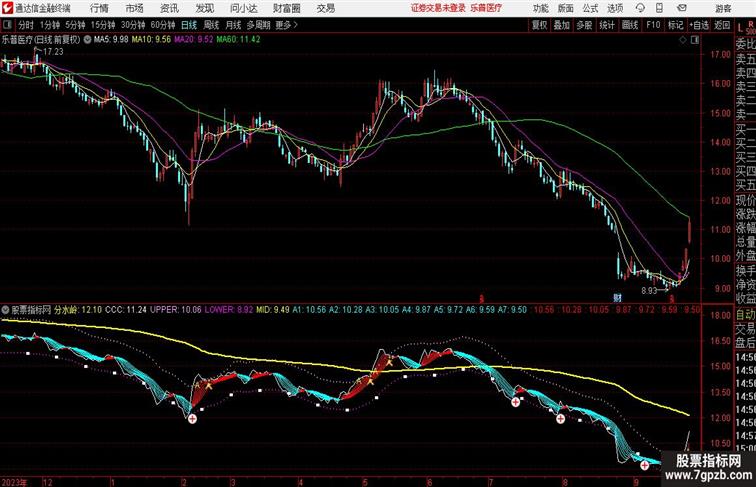Switch to the 5分钟 period

[x=75, y=25]
